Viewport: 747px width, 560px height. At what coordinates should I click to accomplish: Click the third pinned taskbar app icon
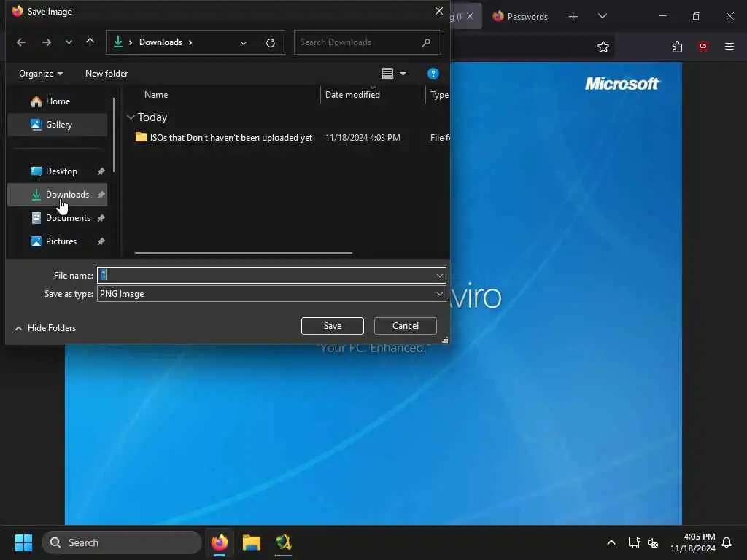pos(284,542)
